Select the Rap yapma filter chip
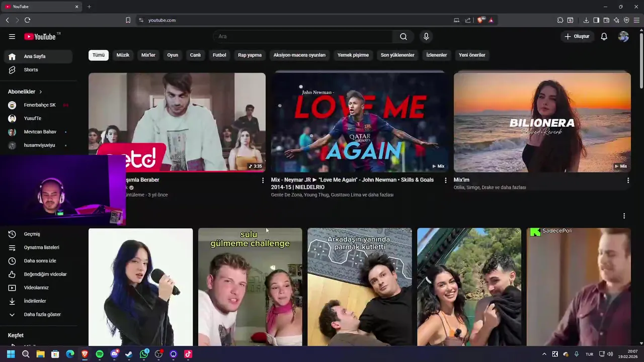The width and height of the screenshot is (644, 362). [250, 55]
